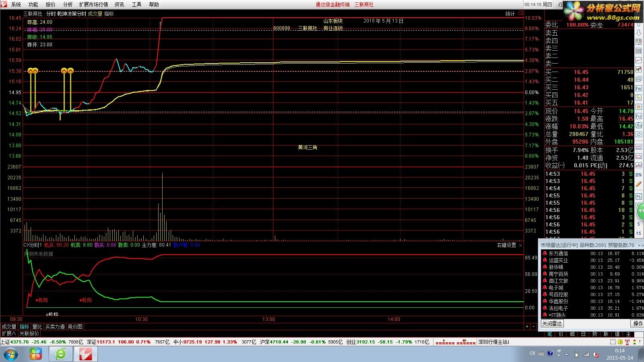Switch to the 成交量 tab
Viewport: 644px width, 362px height.
click(x=9, y=327)
